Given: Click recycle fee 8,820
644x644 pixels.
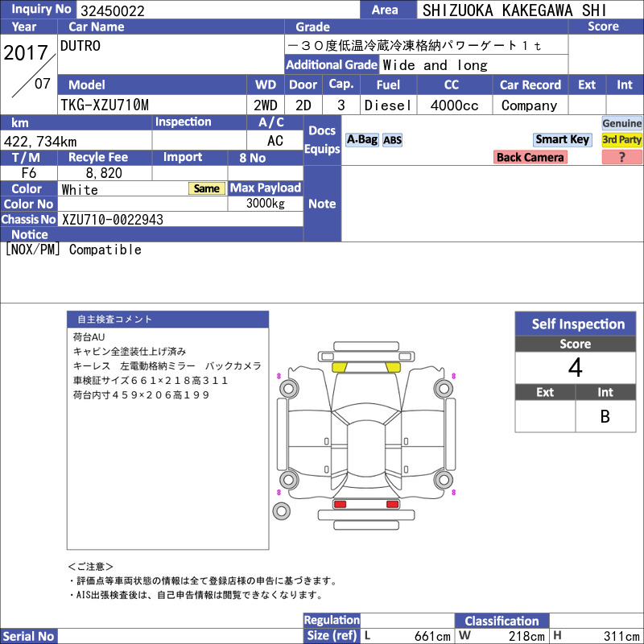Looking at the screenshot, I should pyautogui.click(x=104, y=173).
